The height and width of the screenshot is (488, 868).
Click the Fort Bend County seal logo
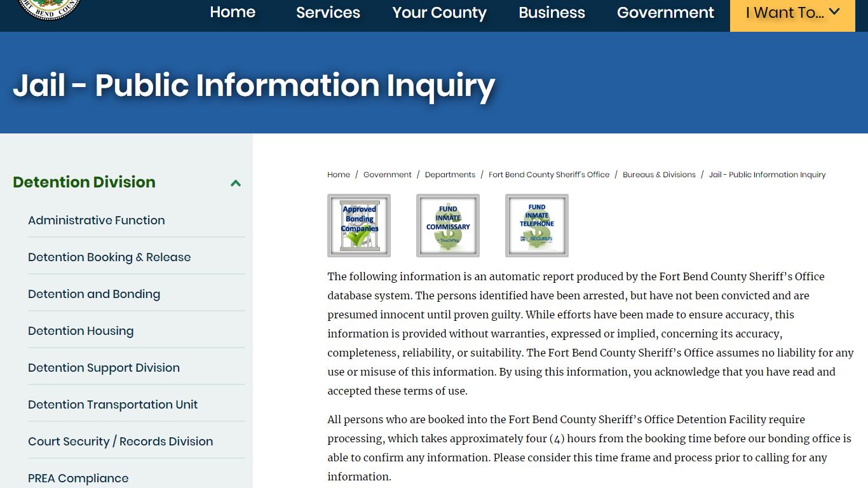click(50, 9)
